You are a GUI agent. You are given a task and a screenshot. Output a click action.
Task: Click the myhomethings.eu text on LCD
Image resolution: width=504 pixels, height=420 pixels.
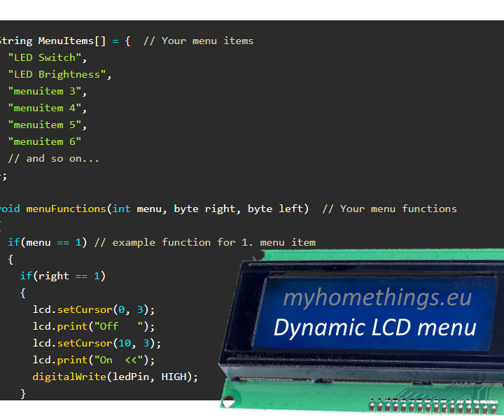(377, 298)
